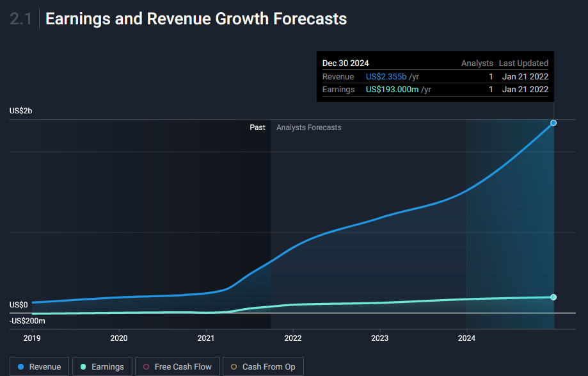Click the Last Updated column header

pos(523,63)
